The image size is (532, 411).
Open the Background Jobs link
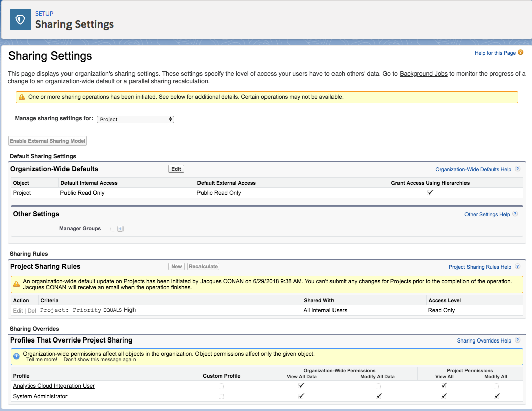(x=423, y=74)
